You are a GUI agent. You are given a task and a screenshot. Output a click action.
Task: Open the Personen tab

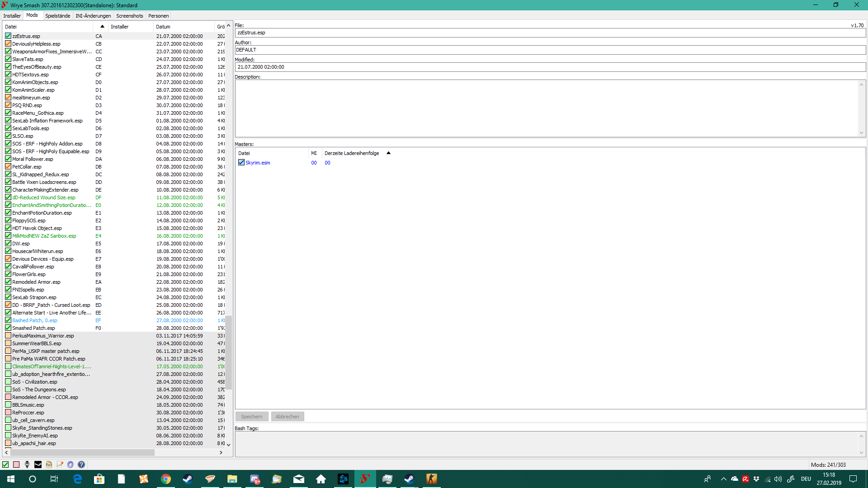[158, 16]
